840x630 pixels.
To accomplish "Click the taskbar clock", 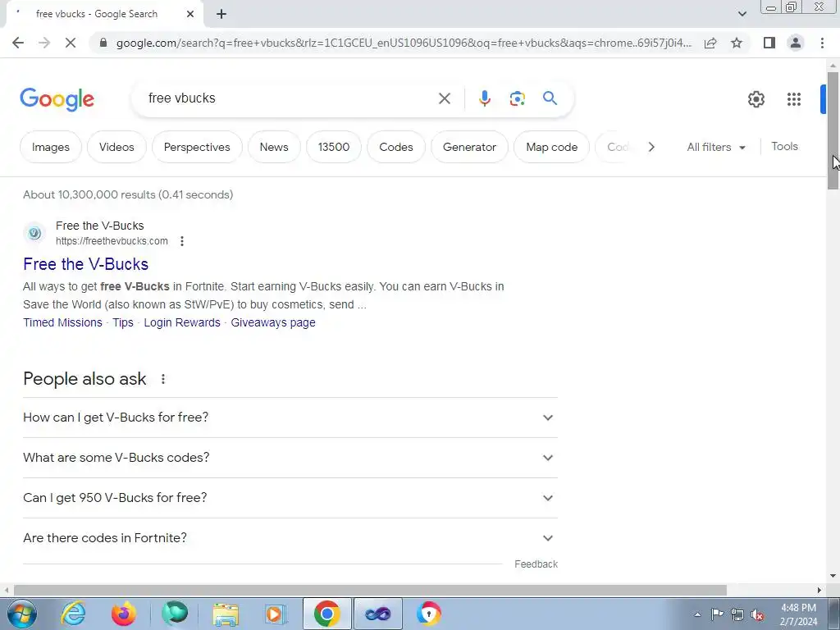I will (798, 614).
